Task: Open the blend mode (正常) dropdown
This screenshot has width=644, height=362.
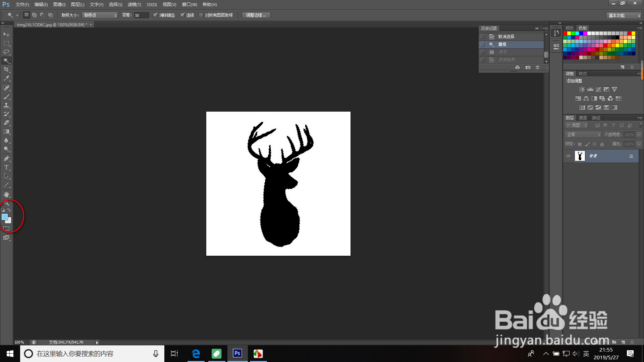Action: (583, 134)
